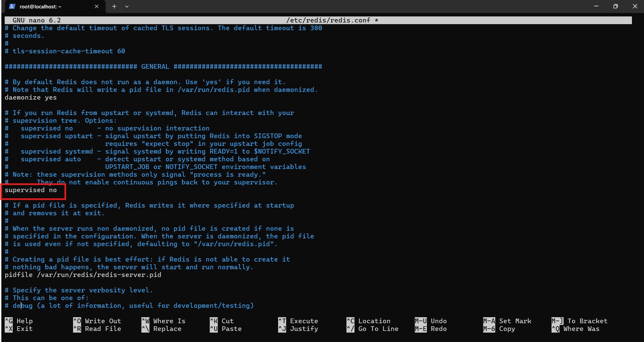Click Replace to substitute text
The width and height of the screenshot is (644, 342).
[167, 329]
